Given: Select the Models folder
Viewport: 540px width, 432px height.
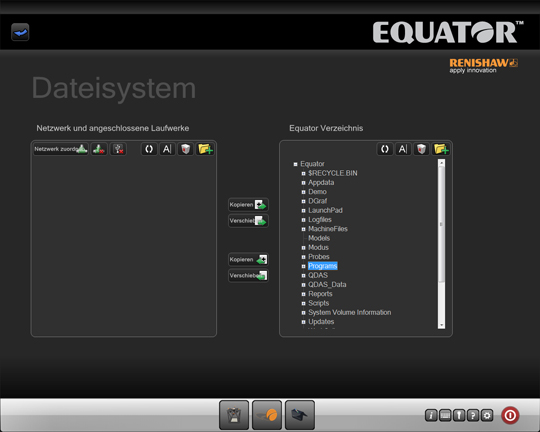Looking at the screenshot, I should (x=319, y=238).
